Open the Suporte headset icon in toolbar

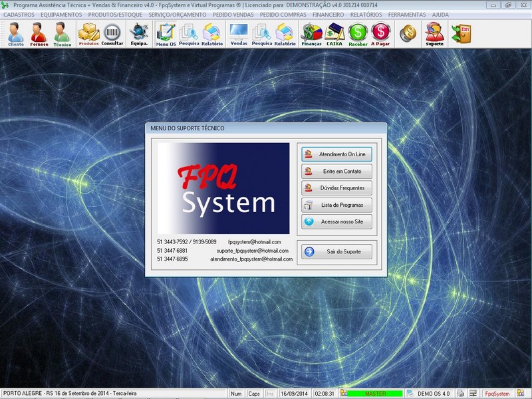click(435, 34)
